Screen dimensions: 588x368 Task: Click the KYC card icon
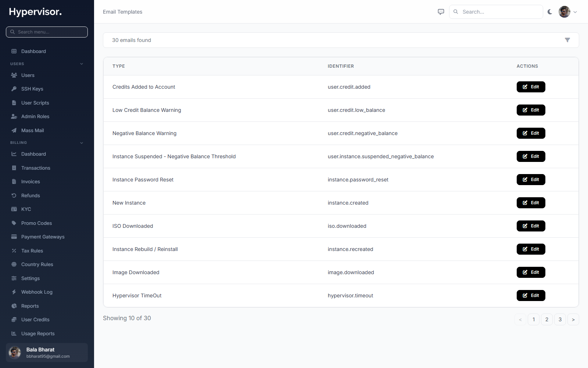tap(14, 209)
